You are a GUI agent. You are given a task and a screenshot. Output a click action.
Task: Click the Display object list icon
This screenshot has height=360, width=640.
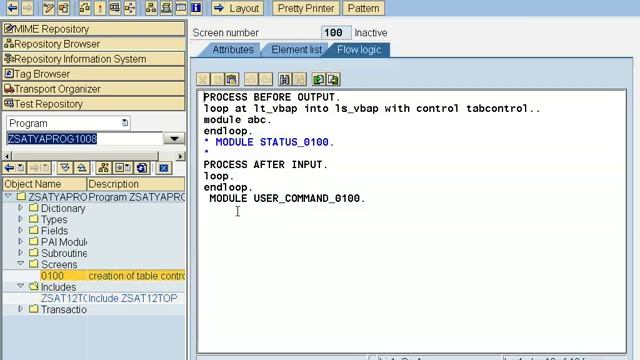point(151,7)
